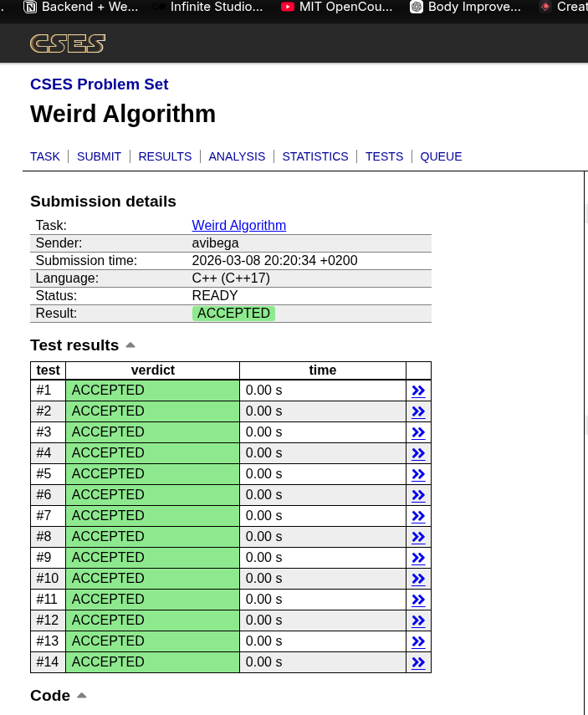This screenshot has width=588, height=715.
Task: Open details arrow for test #12
Action: point(418,621)
